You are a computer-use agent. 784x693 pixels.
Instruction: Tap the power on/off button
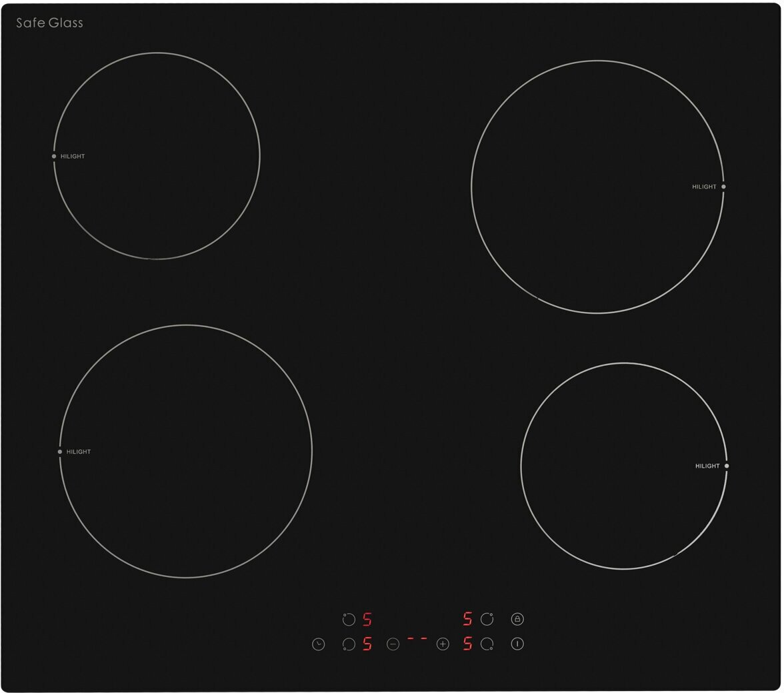click(517, 644)
